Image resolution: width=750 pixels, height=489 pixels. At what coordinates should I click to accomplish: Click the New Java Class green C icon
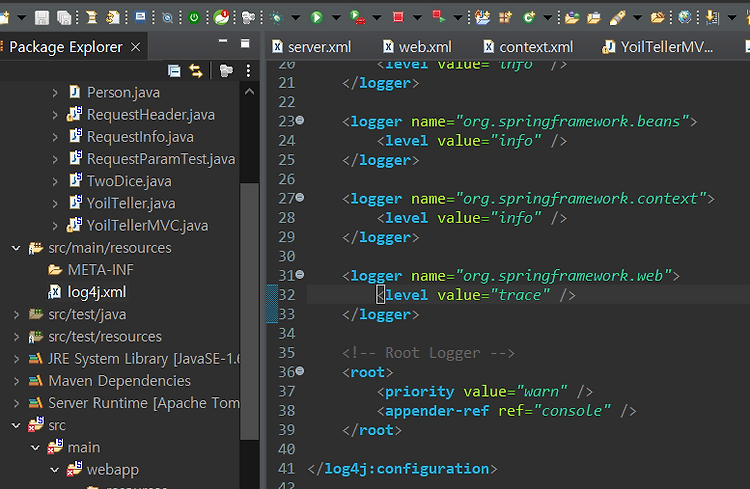[x=528, y=18]
